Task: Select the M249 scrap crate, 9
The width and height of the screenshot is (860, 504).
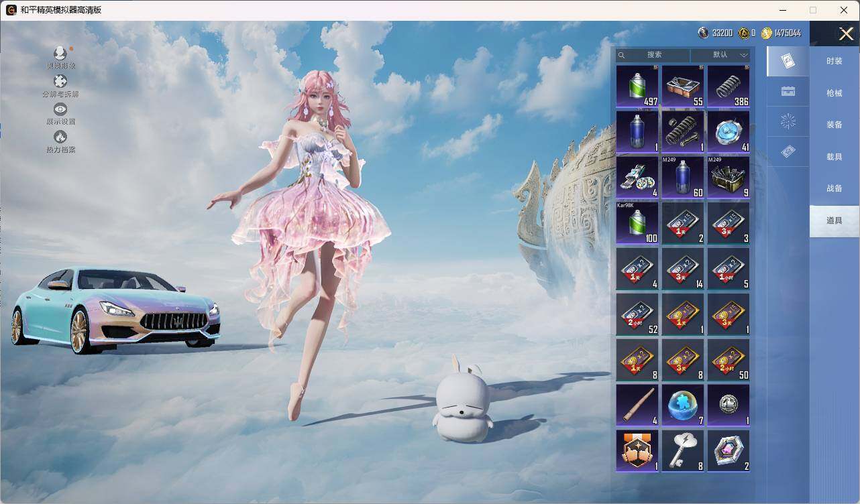Action: (729, 177)
